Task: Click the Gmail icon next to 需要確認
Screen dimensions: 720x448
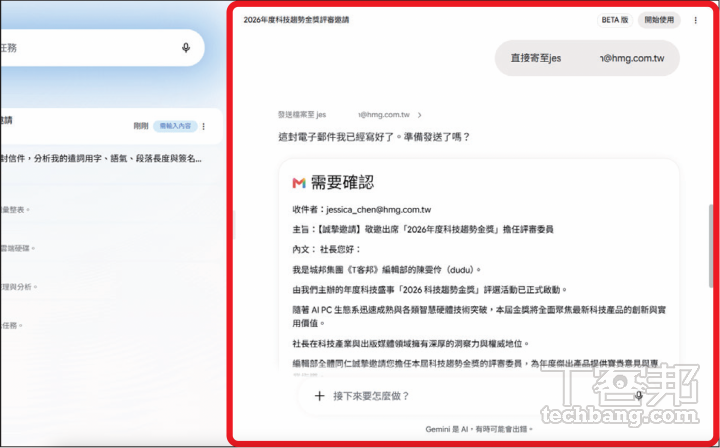Action: (299, 183)
